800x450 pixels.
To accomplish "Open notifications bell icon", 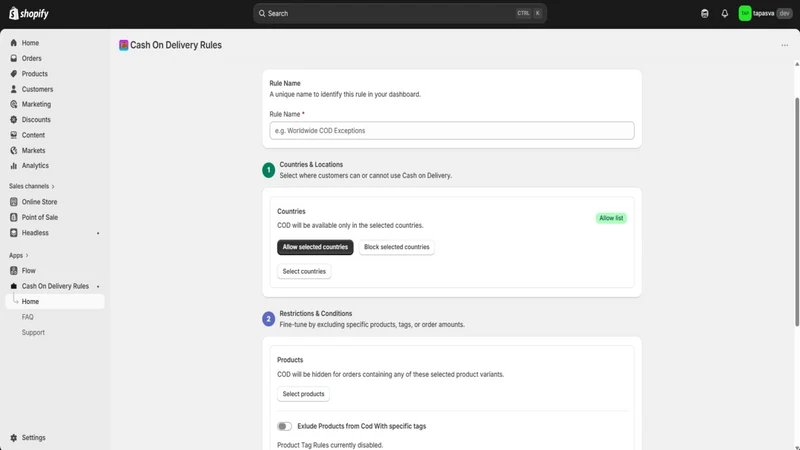I will [724, 13].
